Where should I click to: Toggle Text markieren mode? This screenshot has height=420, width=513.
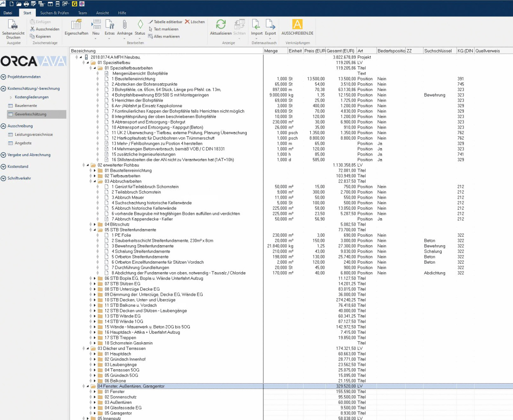coord(163,29)
